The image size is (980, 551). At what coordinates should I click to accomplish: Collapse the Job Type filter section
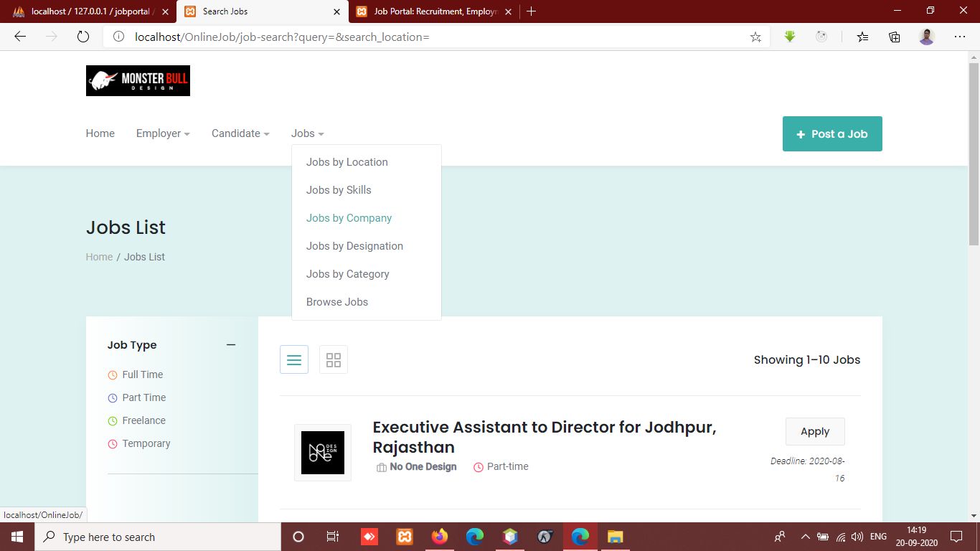(x=231, y=345)
